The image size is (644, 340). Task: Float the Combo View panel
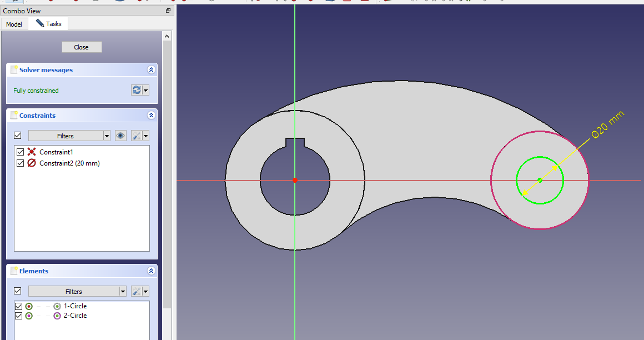point(168,11)
